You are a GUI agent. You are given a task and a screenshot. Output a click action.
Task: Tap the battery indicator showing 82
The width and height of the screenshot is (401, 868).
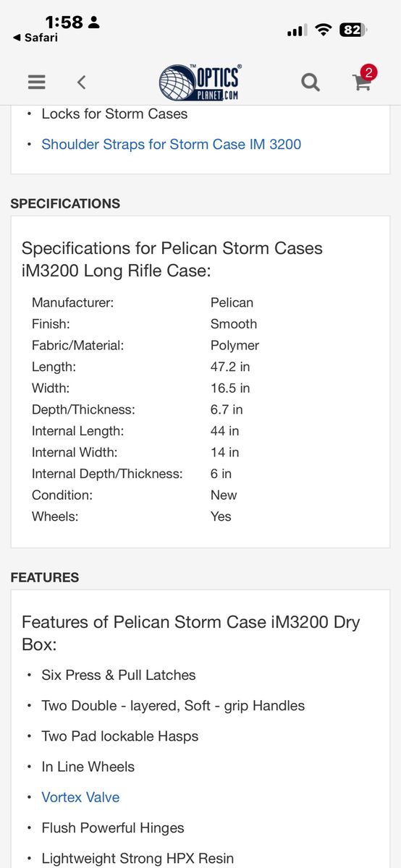(x=353, y=30)
